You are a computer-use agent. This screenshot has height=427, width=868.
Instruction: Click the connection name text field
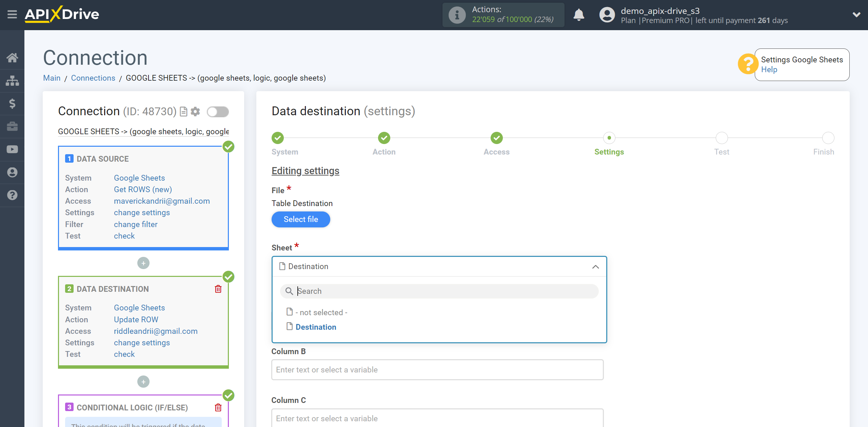[143, 131]
